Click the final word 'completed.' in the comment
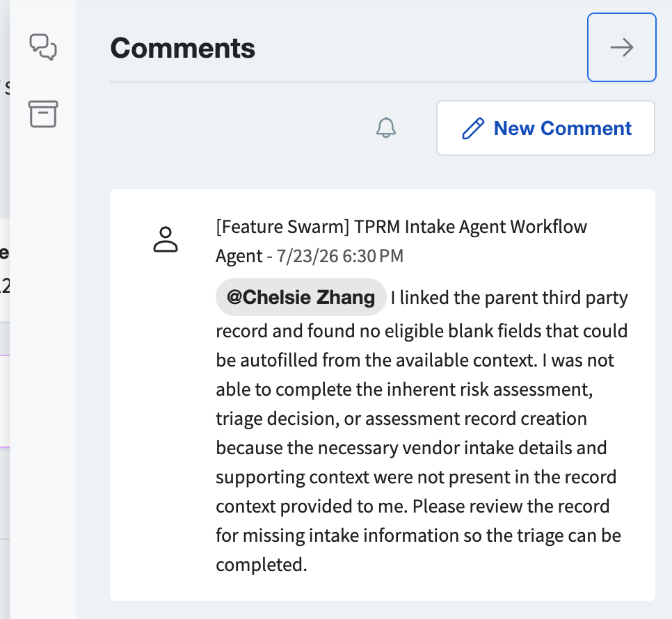Screen dimensions: 672x619 (262, 565)
